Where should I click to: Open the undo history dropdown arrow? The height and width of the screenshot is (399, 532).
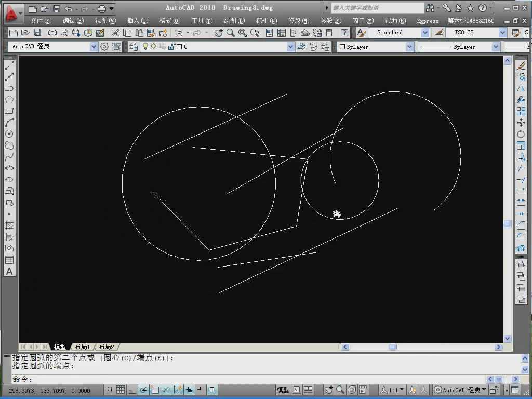coord(188,33)
